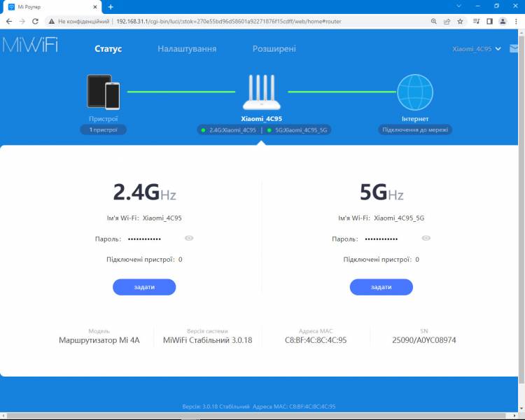Screen dimensions: 525x420
Task: Open the media control icon in toolbar
Action: pyautogui.click(x=476, y=22)
